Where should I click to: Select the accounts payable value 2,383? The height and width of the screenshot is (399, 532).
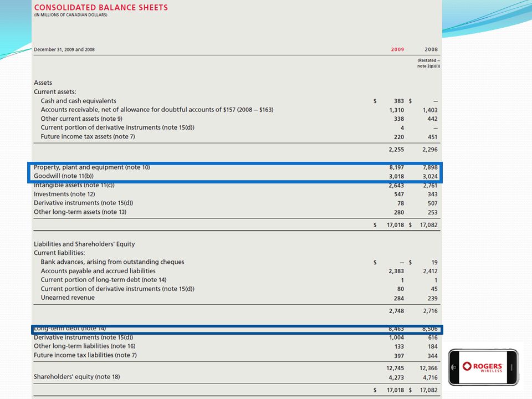[x=397, y=272]
